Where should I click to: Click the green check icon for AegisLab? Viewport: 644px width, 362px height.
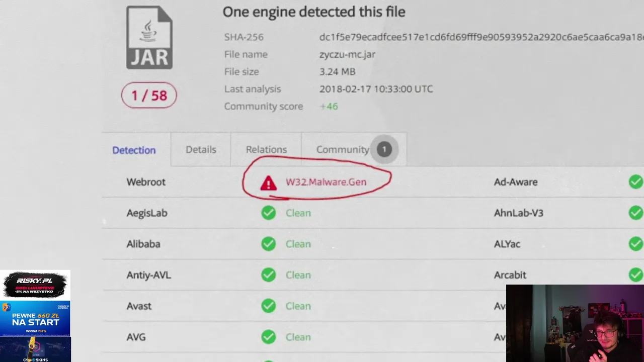pos(268,213)
